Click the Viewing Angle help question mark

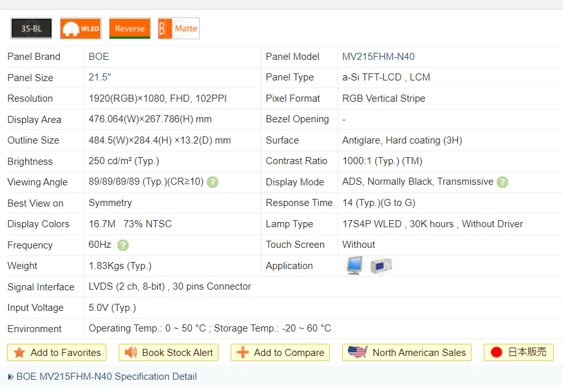click(213, 182)
